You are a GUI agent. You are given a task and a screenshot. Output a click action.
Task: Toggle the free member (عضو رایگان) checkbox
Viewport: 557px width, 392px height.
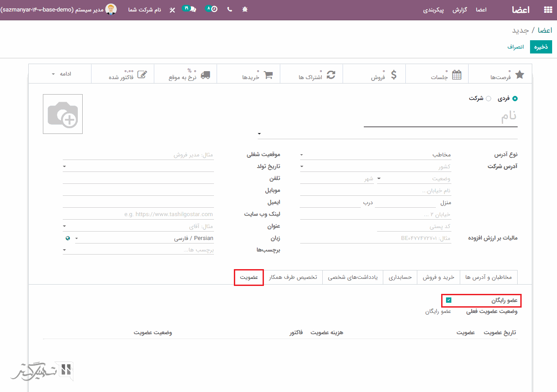[x=449, y=301]
